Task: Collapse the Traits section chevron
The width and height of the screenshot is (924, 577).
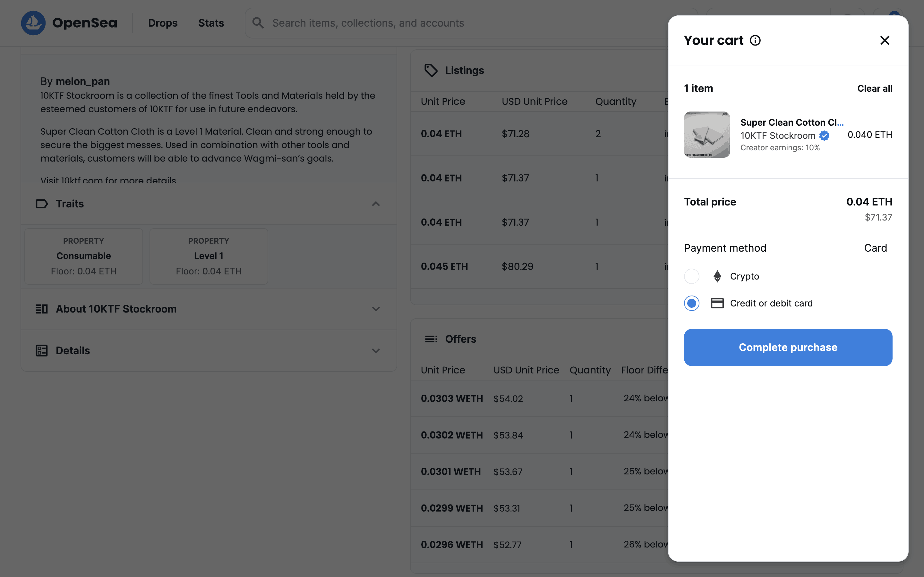Action: (376, 204)
